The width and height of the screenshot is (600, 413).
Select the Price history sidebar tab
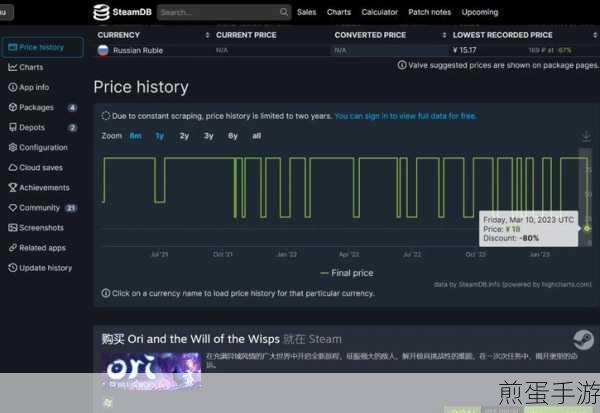coord(42,47)
